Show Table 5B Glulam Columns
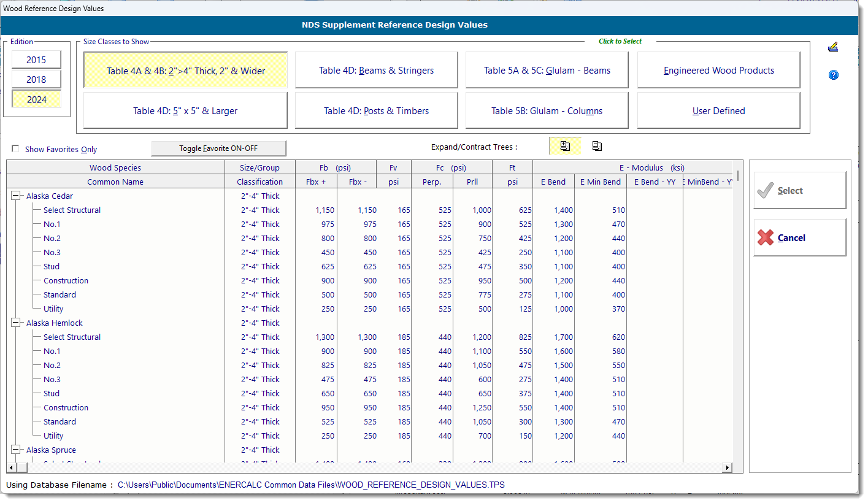 point(547,111)
